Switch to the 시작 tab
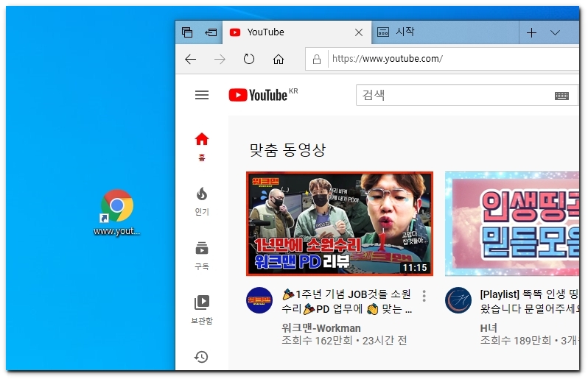The width and height of the screenshot is (588, 379). click(x=446, y=32)
